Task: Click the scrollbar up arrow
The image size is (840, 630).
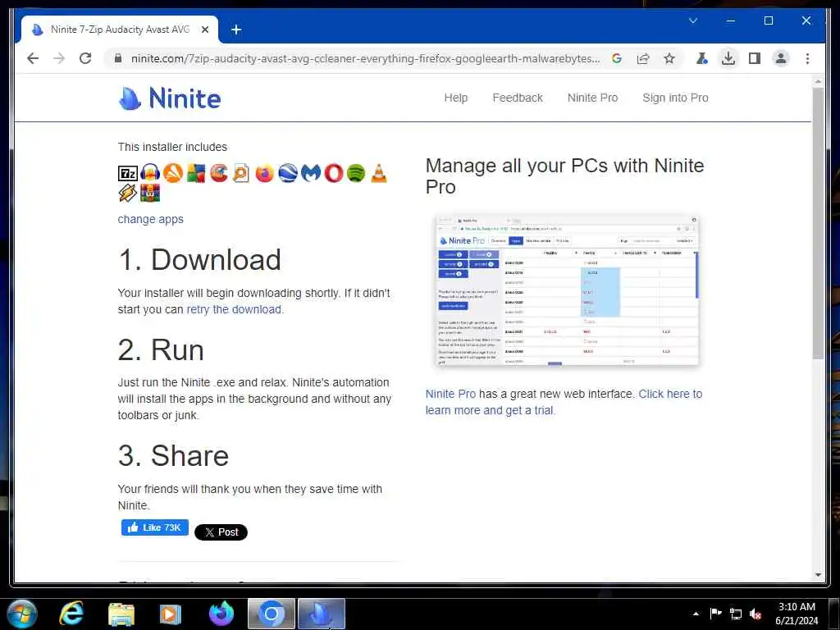Action: click(x=818, y=81)
